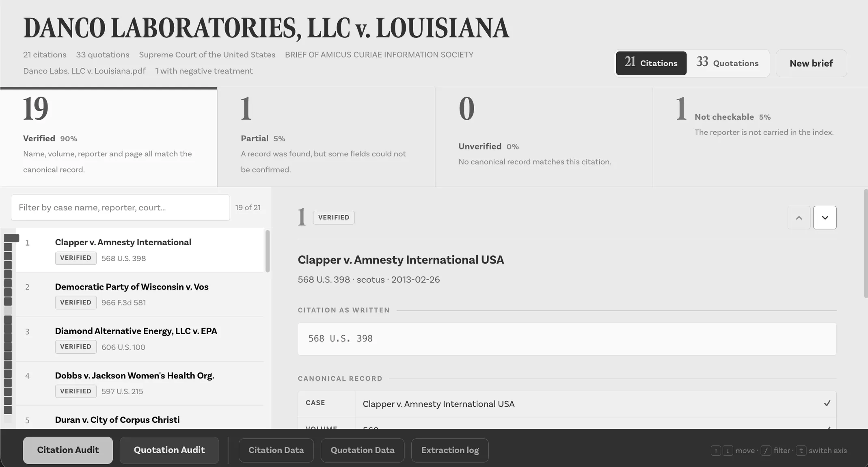The height and width of the screenshot is (467, 868).
Task: Click the down arrow move key hint
Action: [728, 451]
